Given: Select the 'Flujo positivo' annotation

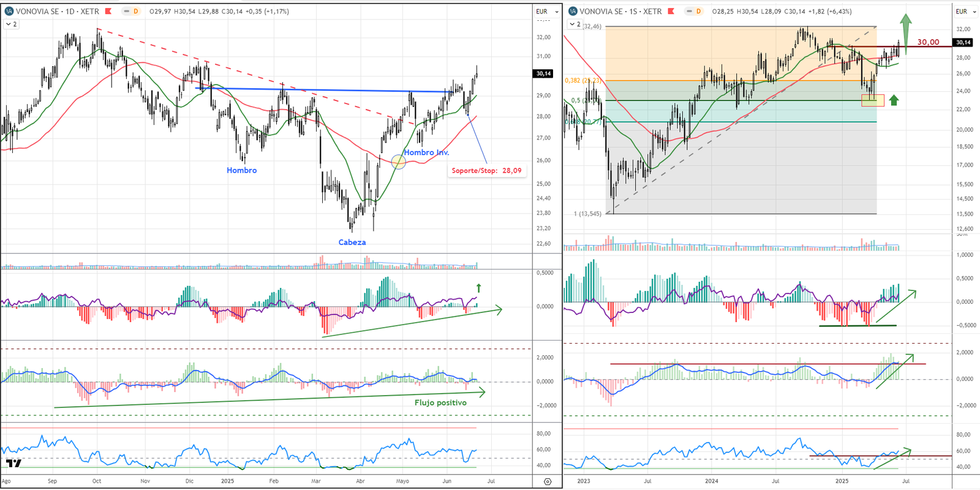Looking at the screenshot, I should pos(440,402).
